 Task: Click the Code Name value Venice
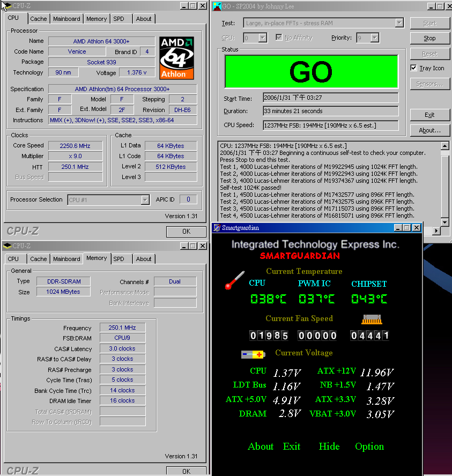77,51
